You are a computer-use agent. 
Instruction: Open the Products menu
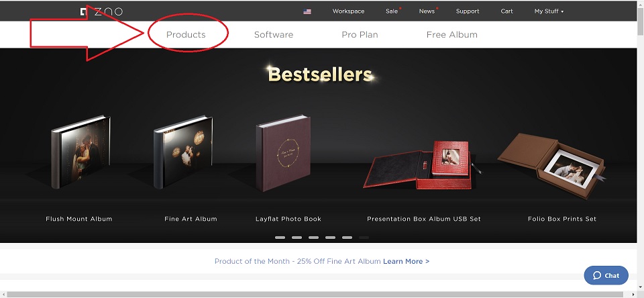(186, 34)
